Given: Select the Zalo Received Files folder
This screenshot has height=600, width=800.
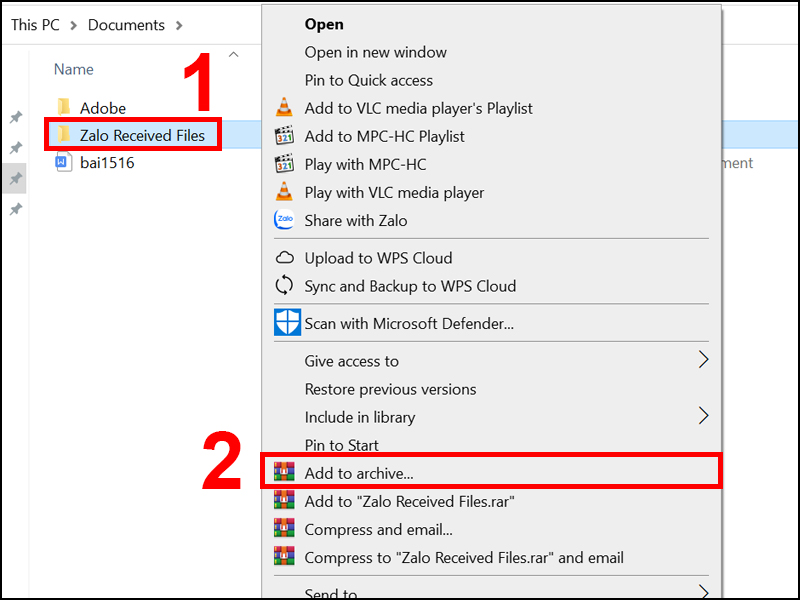Looking at the screenshot, I should point(142,135).
